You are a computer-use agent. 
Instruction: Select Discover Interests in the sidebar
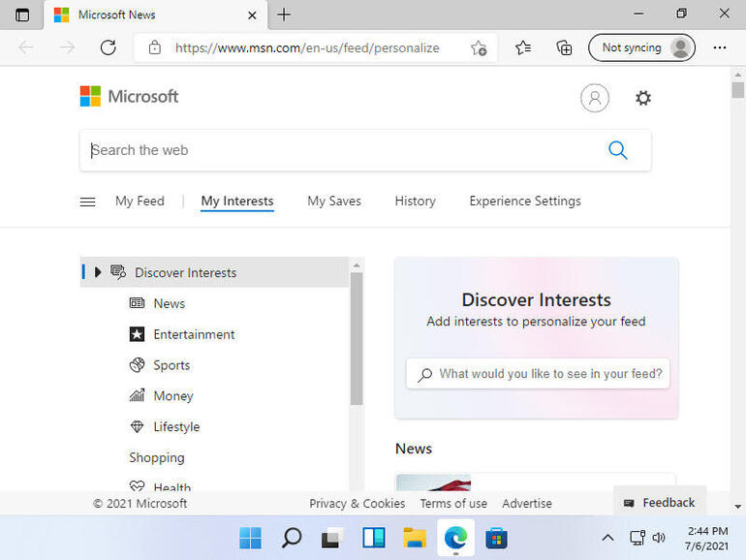[x=214, y=272]
